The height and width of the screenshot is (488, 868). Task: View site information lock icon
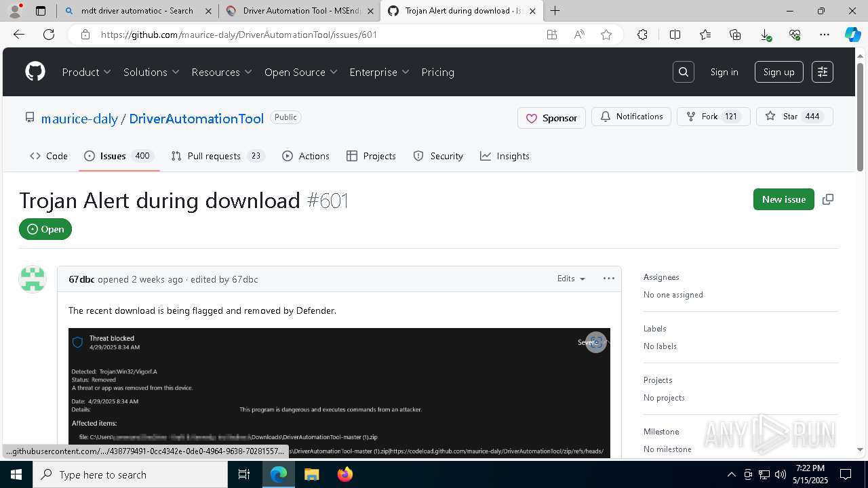tap(85, 35)
